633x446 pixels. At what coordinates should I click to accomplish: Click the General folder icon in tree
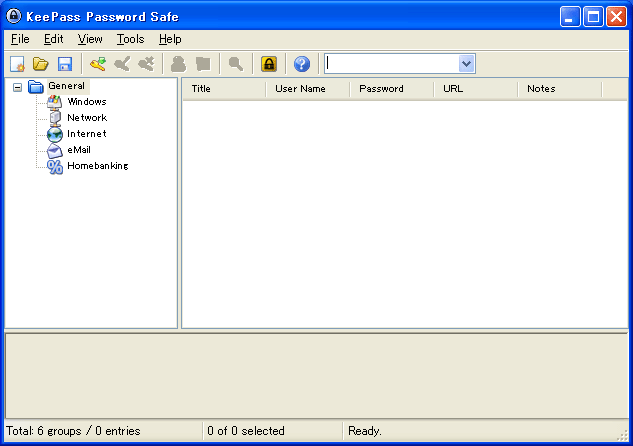click(36, 86)
